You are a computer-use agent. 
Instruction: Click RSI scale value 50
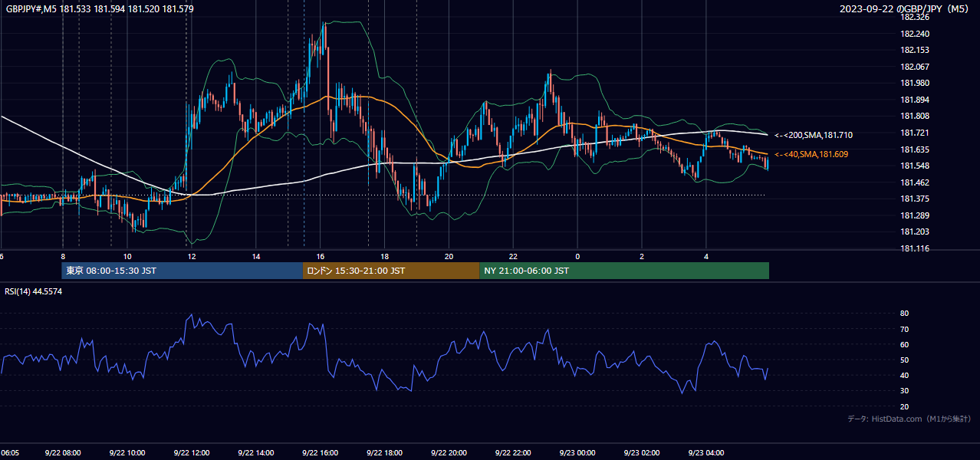click(x=904, y=360)
